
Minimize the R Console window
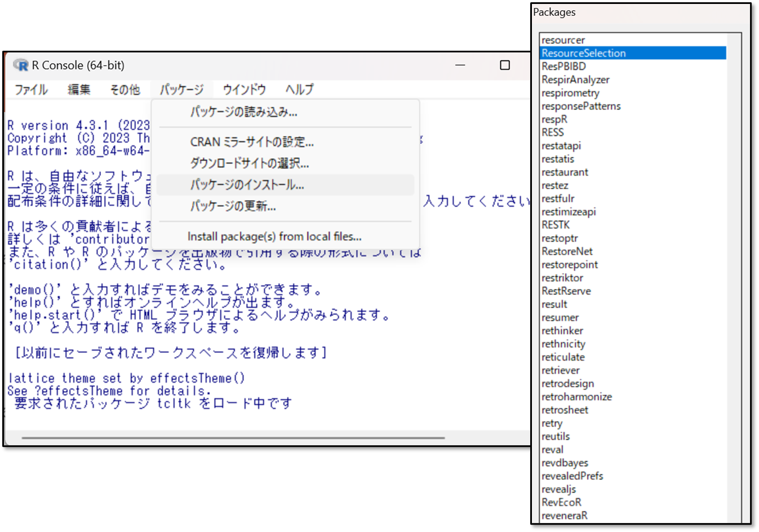tap(460, 65)
